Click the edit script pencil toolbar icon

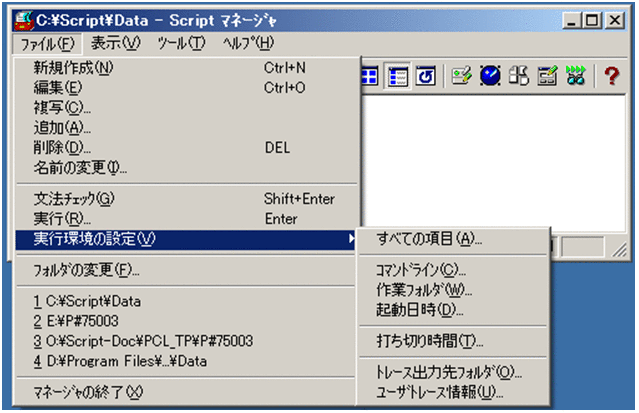[x=461, y=76]
